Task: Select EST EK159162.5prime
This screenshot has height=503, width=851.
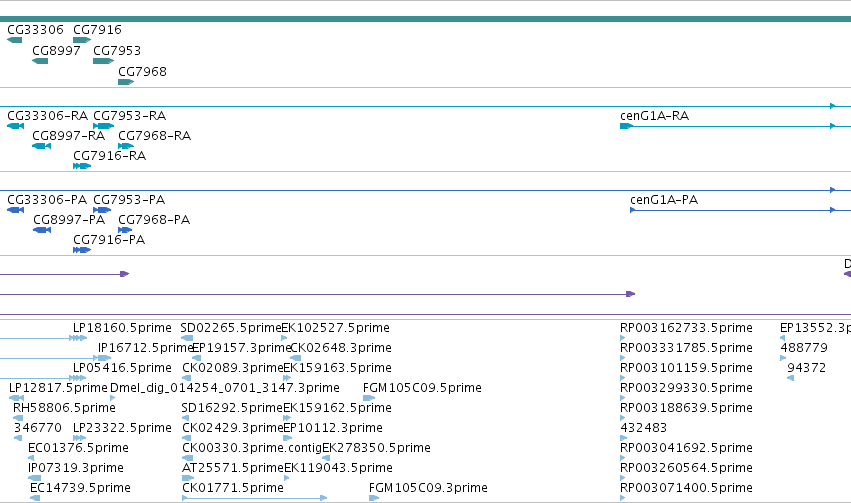Action: tap(338, 408)
